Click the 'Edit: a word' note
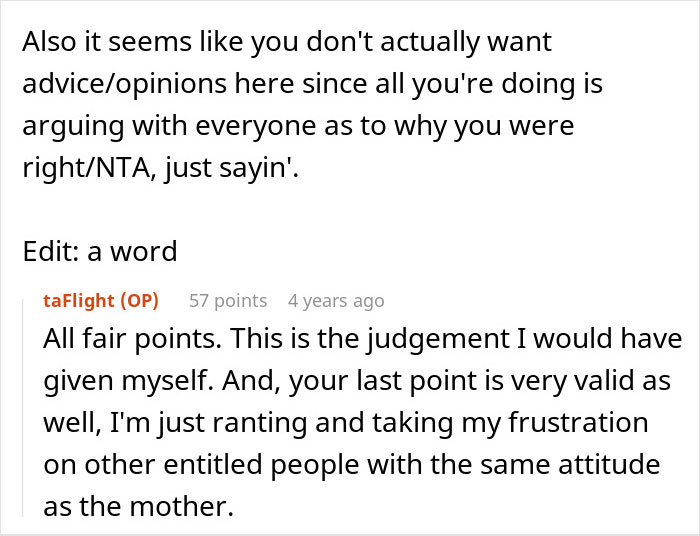The width and height of the screenshot is (700, 536). (x=99, y=250)
